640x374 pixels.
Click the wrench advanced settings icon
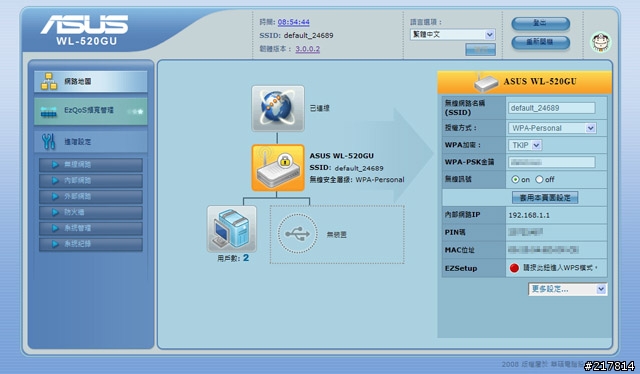(x=49, y=141)
